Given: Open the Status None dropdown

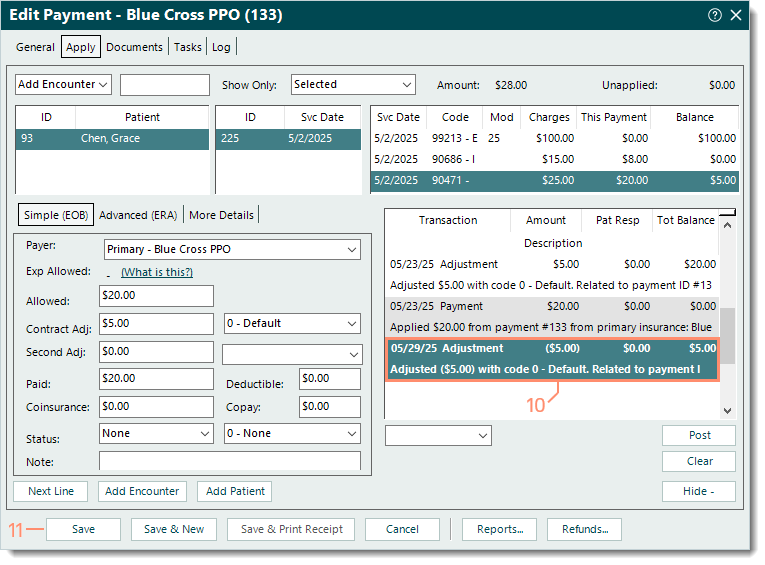Looking at the screenshot, I should click(x=156, y=433).
